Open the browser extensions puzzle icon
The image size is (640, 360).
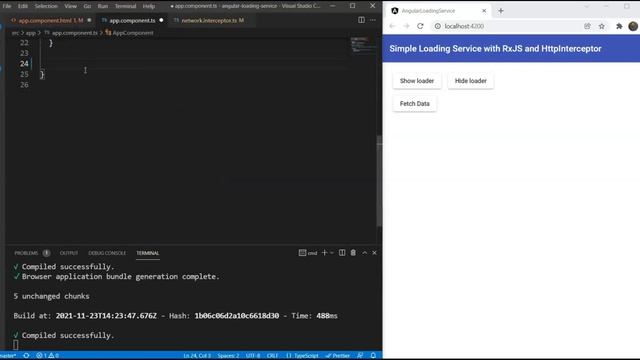619,26
